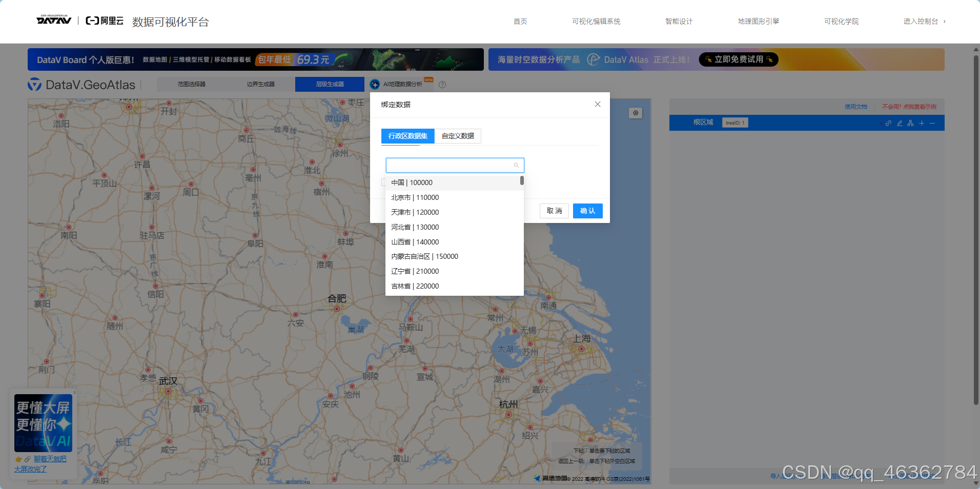Image resolution: width=980 pixels, height=489 pixels.
Task: Click the search magnifier icon in dropdown input
Action: (x=516, y=165)
